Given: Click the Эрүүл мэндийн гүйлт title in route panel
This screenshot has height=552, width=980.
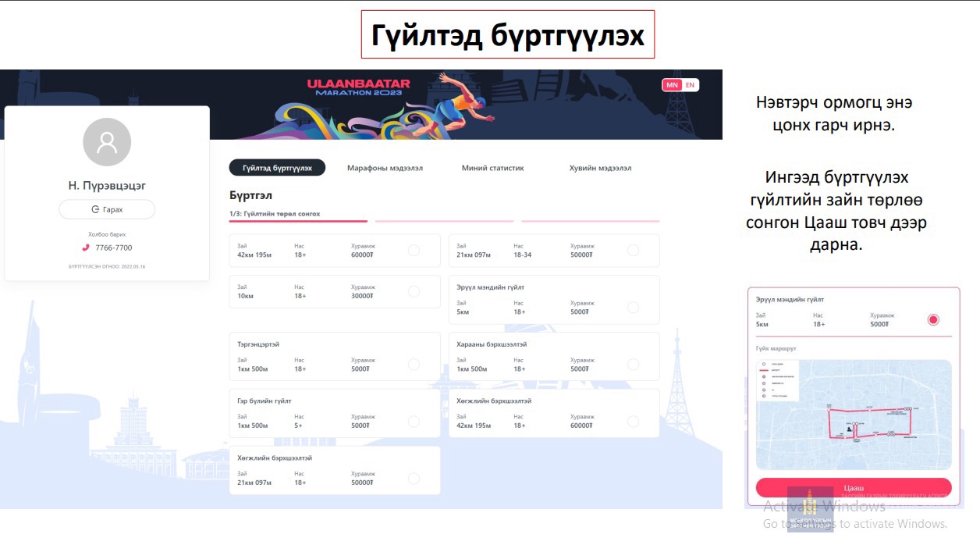Looking at the screenshot, I should 790,300.
